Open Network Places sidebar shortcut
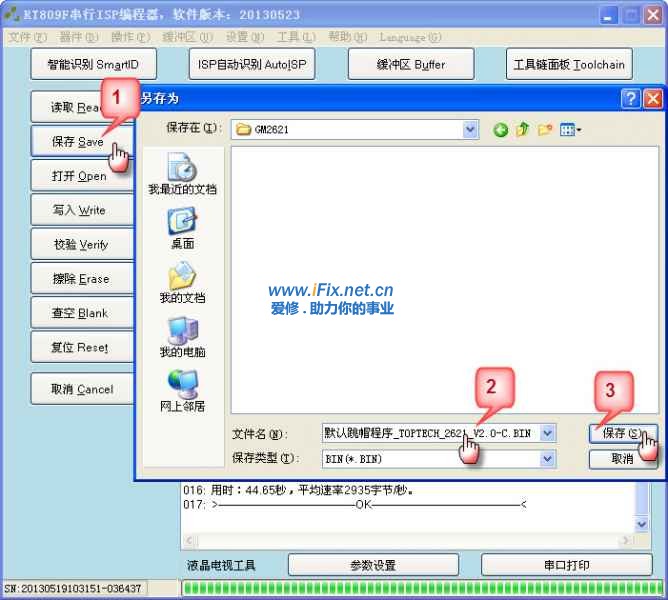Viewport: 668px width, 600px height. pos(182,391)
